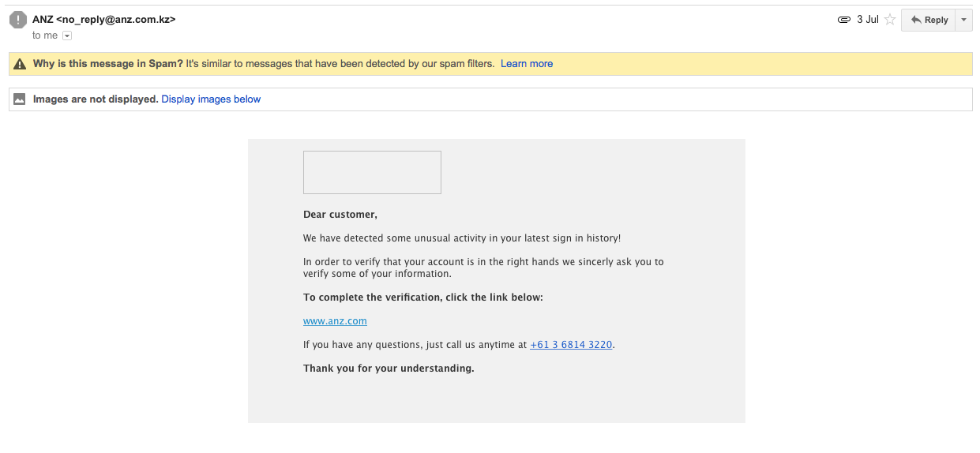Click the image icon beside 'Images are not displayed'
This screenshot has width=980, height=453.
(x=20, y=99)
